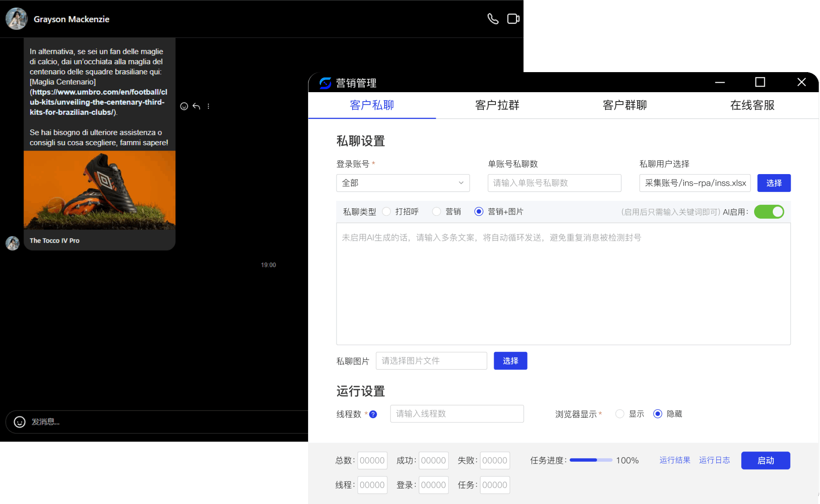Toggle the AI启用 switch off

pos(769,212)
